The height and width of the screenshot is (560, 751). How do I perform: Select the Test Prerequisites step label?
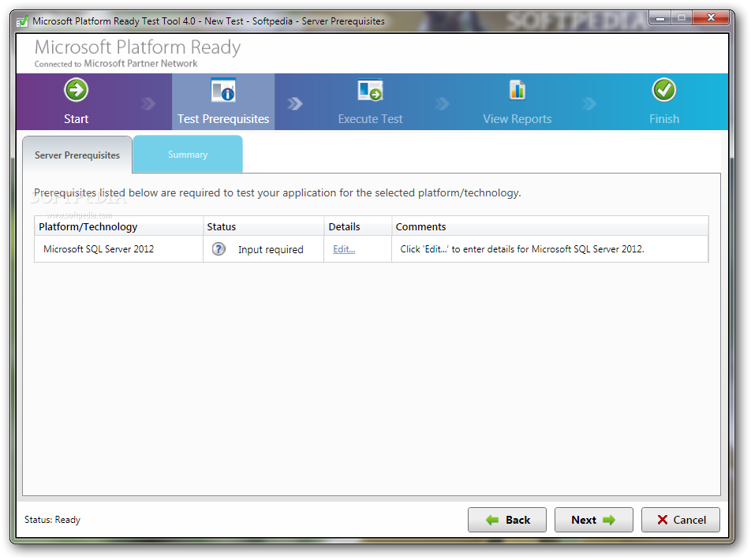pos(223,119)
